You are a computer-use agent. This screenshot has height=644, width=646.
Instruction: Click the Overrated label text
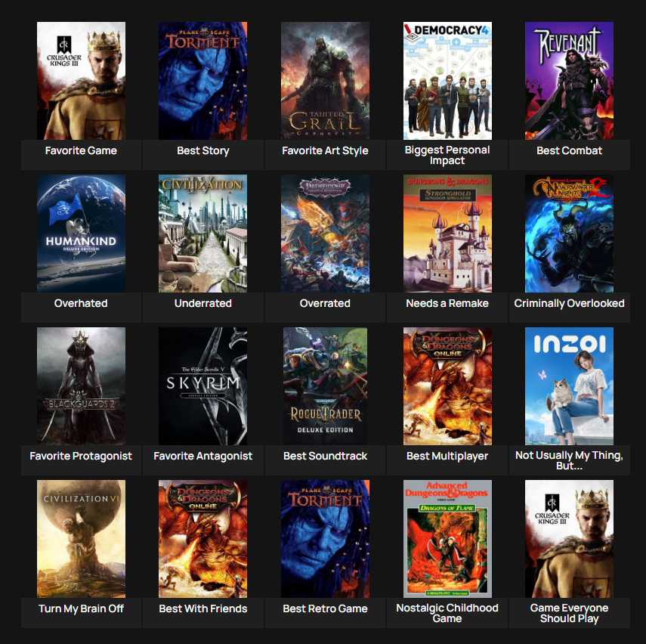tap(325, 303)
